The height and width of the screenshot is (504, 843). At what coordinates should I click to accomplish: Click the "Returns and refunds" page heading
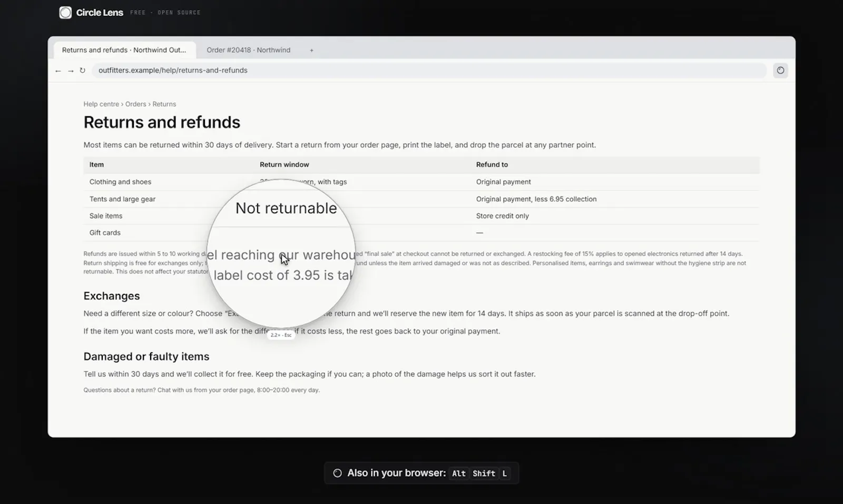[x=162, y=122]
